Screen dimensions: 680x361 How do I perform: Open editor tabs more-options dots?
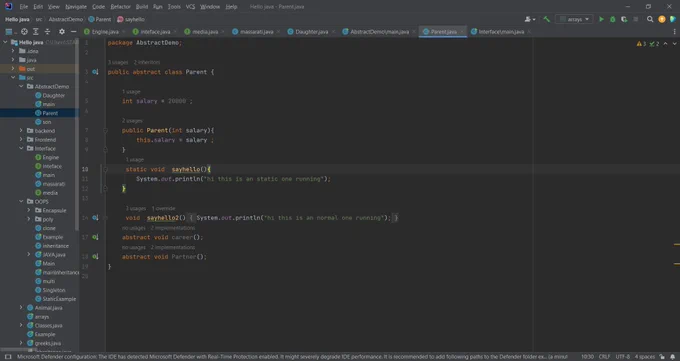tap(674, 32)
